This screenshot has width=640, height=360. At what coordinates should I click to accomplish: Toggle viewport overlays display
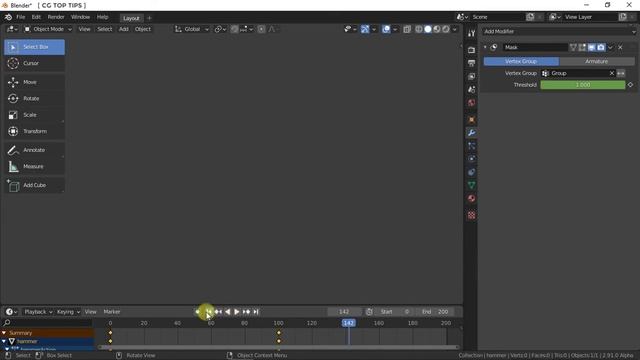coord(386,29)
